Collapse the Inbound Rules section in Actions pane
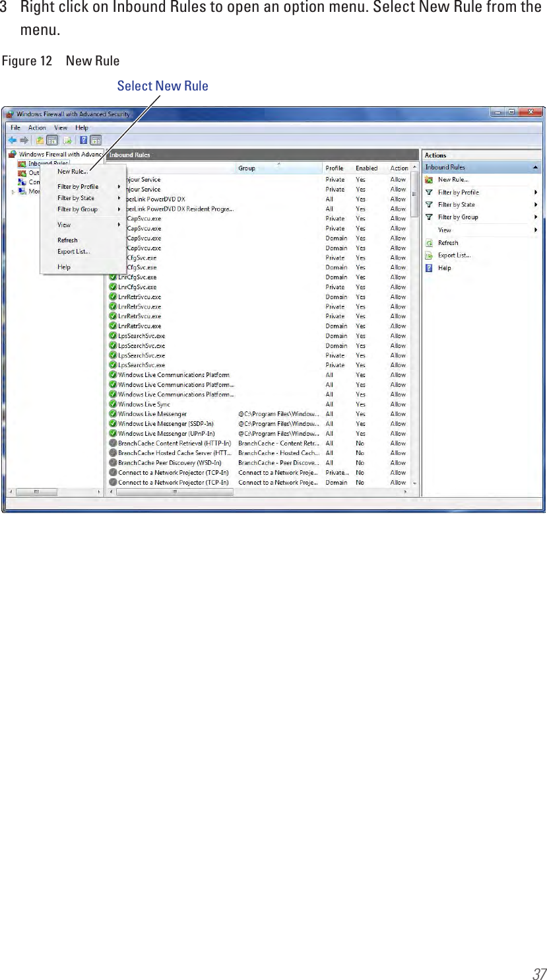 (x=535, y=167)
